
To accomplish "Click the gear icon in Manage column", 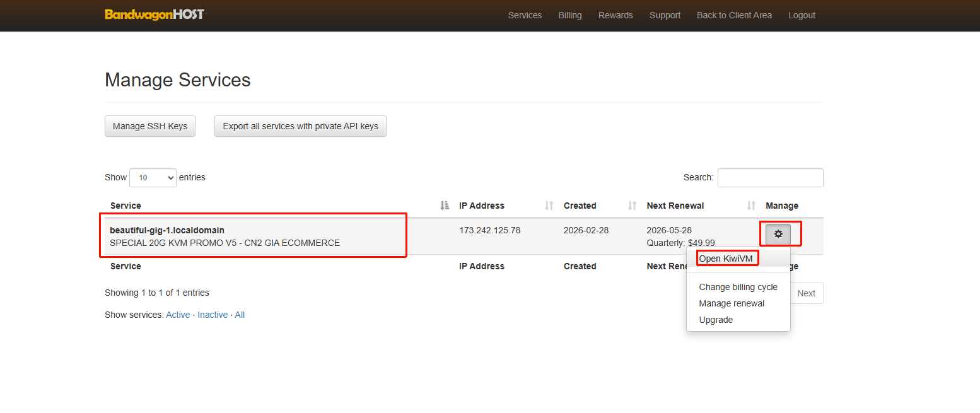I will coord(778,234).
